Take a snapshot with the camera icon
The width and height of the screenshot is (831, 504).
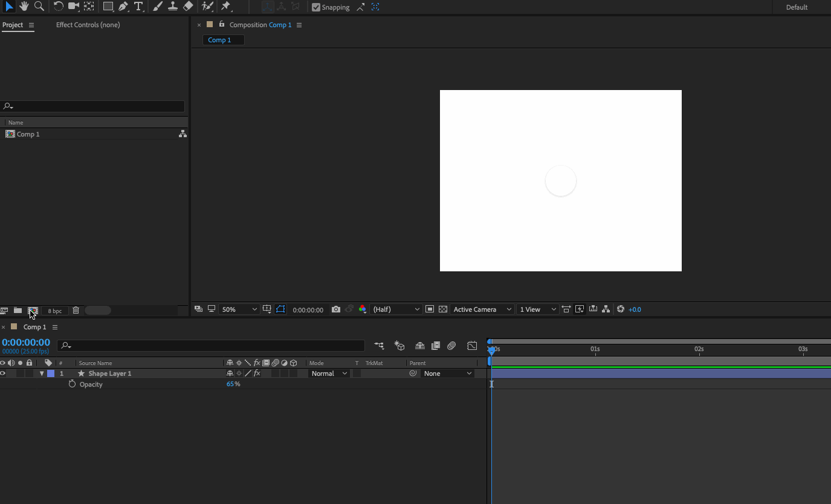(336, 309)
